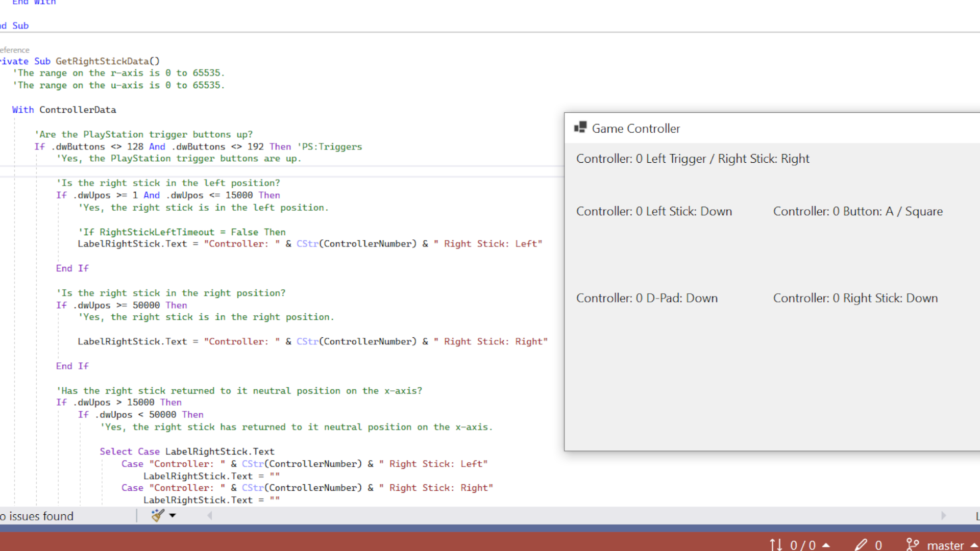Click the horizontal scrollbar track
The height and width of the screenshot is (551, 980).
[561, 516]
